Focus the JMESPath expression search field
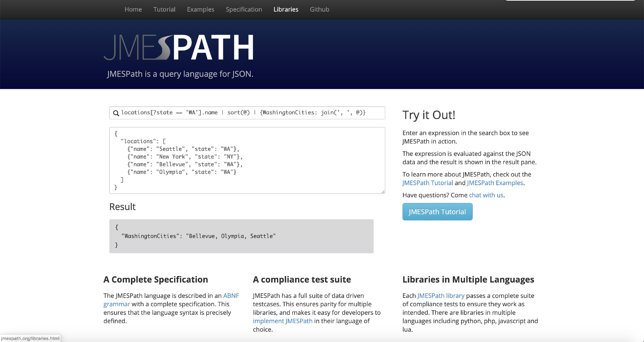This screenshot has width=644, height=342. click(247, 113)
